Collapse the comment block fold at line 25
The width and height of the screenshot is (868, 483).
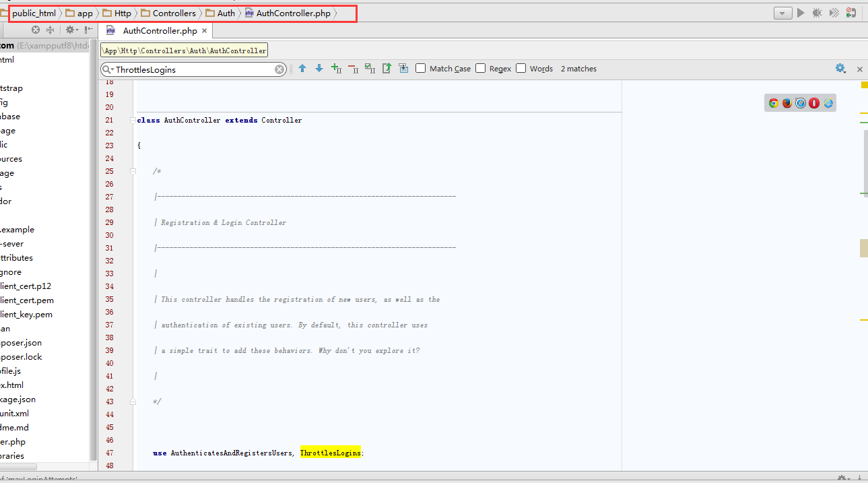pyautogui.click(x=133, y=171)
